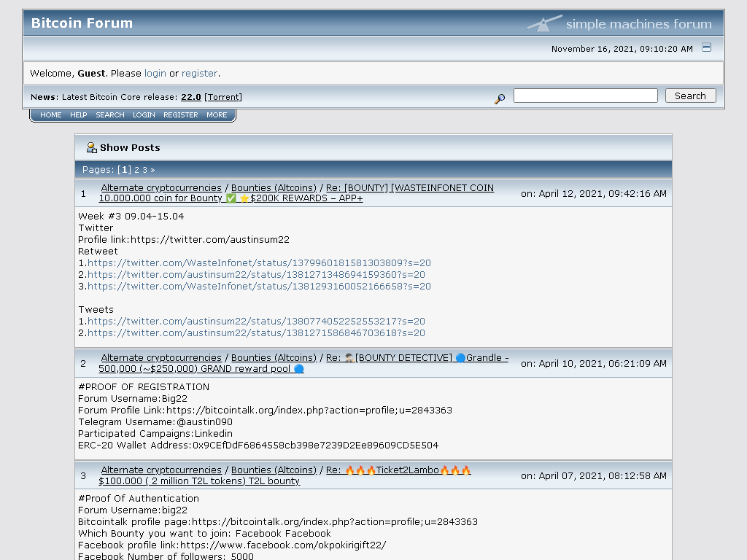Open the WASTEINFONET COIN bounty thread

296,192
